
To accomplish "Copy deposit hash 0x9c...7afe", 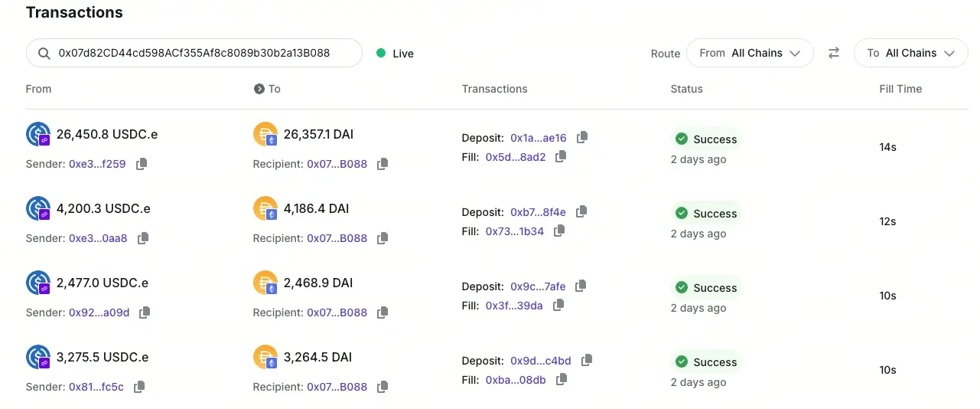I will click(x=581, y=286).
